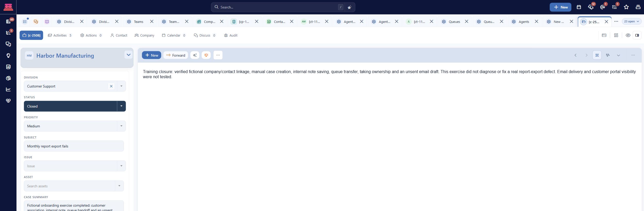This screenshot has height=211, width=644.
Task: Click the app logo in top-left corner
Action: [8, 7]
